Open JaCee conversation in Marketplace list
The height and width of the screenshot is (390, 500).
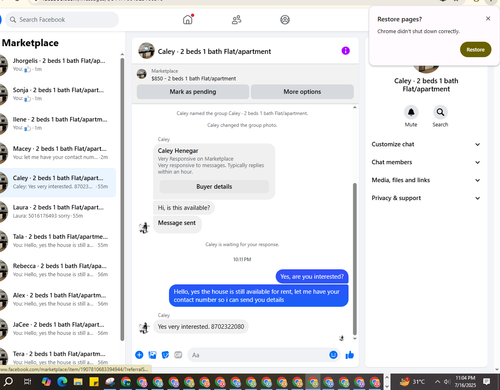(x=58, y=329)
